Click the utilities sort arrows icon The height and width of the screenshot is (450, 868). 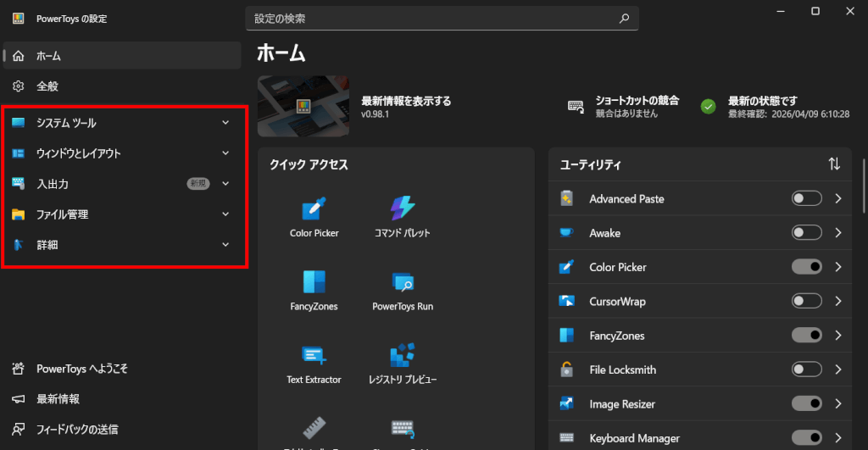[834, 164]
